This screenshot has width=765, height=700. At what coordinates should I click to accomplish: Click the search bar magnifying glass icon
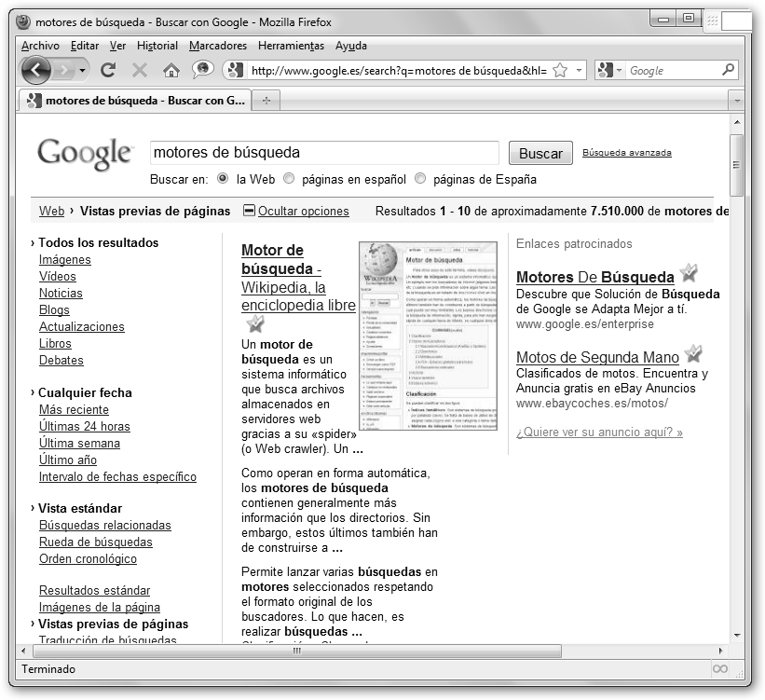point(728,70)
